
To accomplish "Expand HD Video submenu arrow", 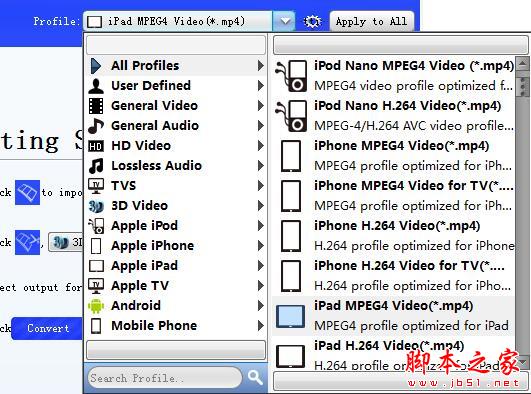I will tap(260, 146).
